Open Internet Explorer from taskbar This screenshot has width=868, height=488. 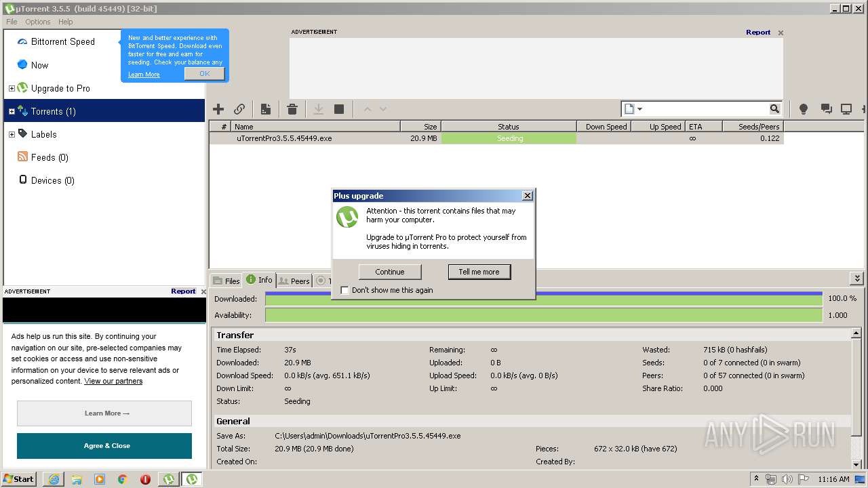[54, 479]
